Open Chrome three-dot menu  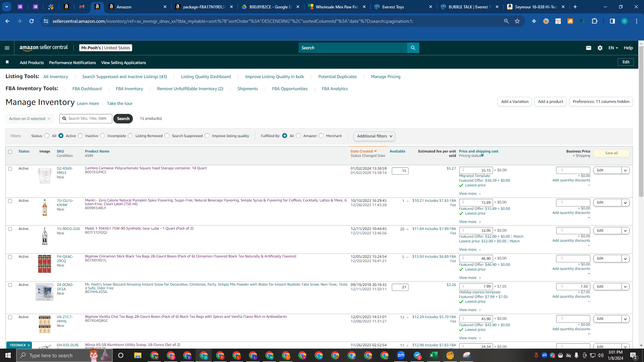636,21
